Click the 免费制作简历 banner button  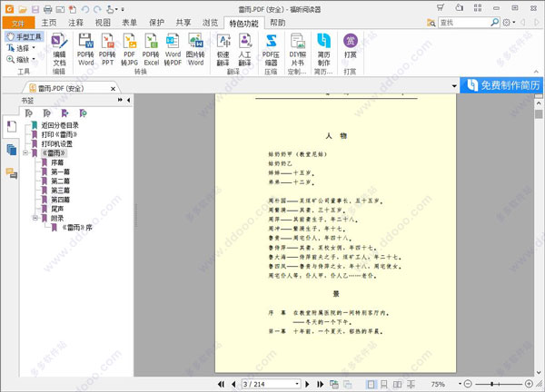pyautogui.click(x=501, y=85)
